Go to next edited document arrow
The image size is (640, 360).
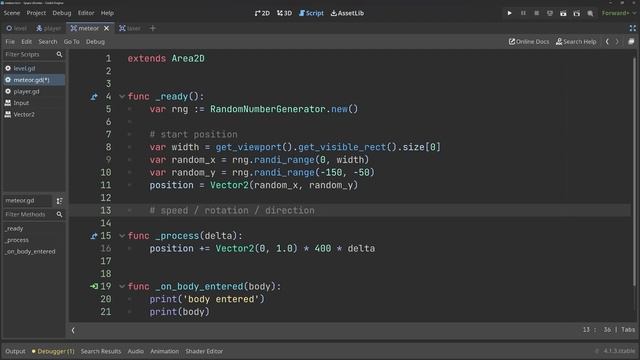(x=617, y=42)
